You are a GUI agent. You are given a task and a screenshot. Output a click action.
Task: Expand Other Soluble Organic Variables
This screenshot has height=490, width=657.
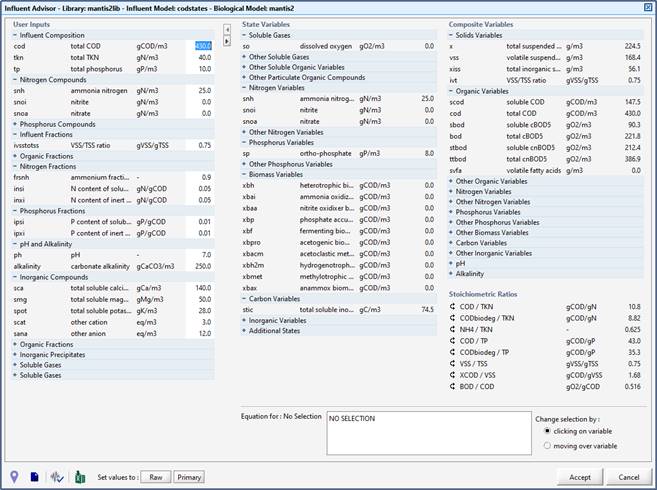click(x=244, y=67)
